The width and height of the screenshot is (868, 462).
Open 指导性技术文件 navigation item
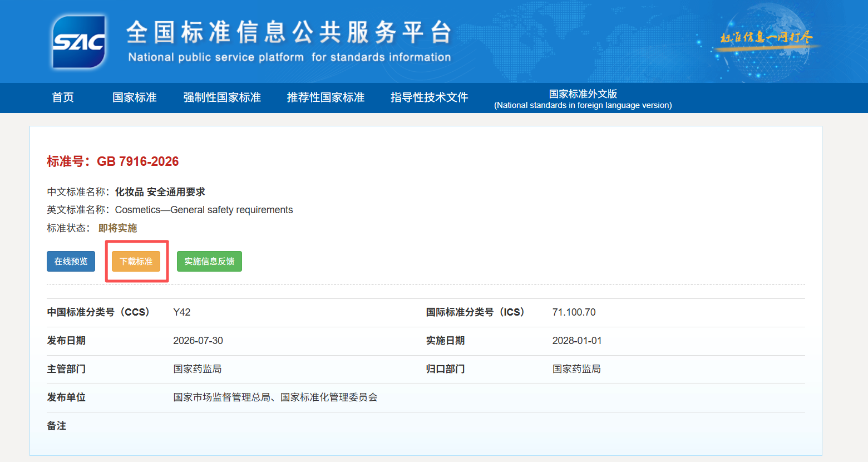tap(429, 97)
